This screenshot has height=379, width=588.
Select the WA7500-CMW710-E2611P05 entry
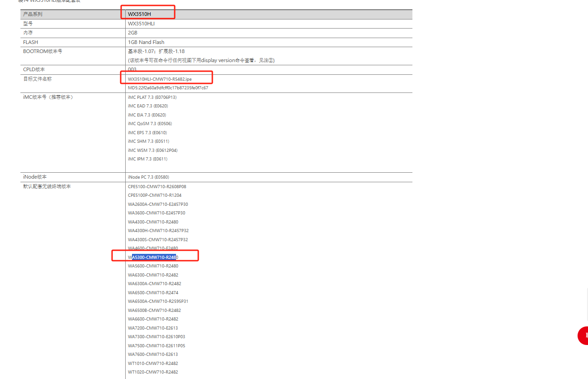(x=157, y=346)
